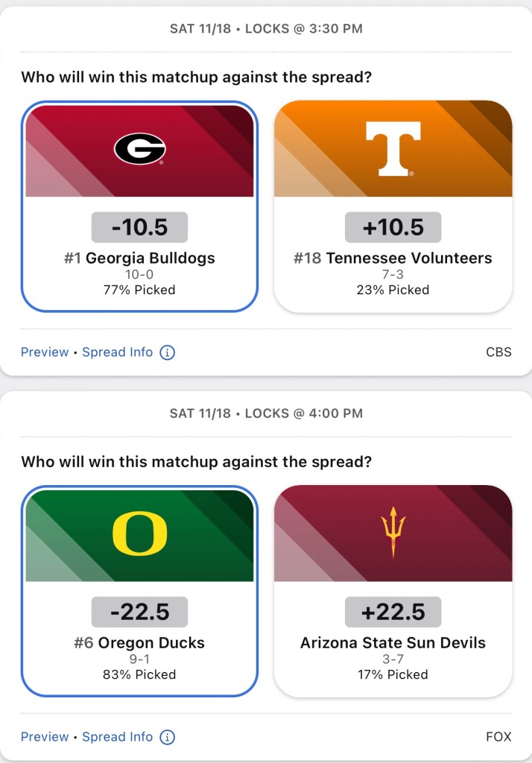Viewport: 532px width, 763px height.
Task: Pick Tennessee Volunteers at +10.5
Action: coord(393,227)
